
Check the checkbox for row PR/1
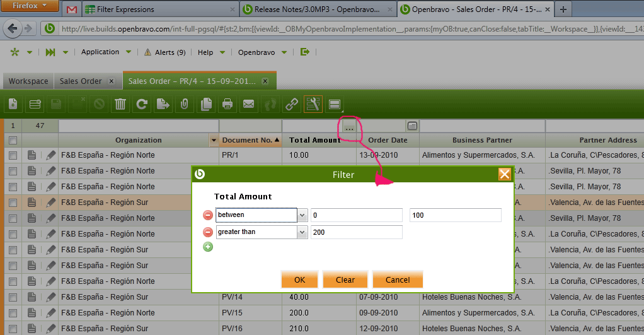[x=13, y=155]
